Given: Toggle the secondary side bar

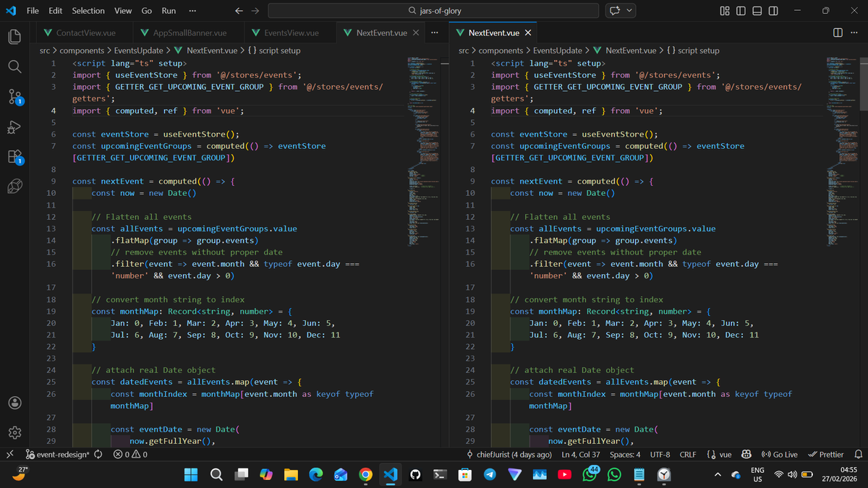Looking at the screenshot, I should point(773,11).
